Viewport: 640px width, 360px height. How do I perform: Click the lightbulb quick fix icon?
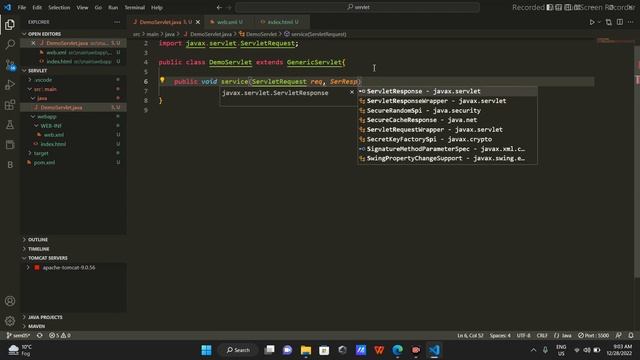[162, 80]
